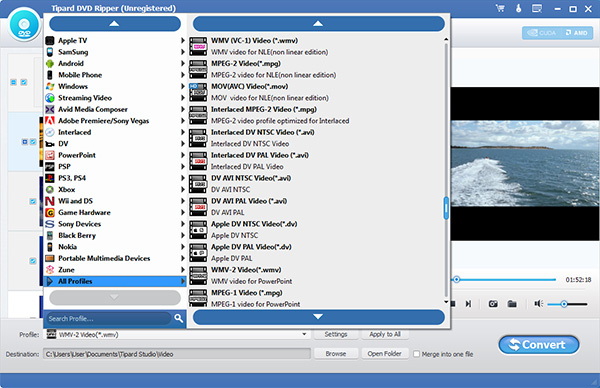
Task: Click the Sony Devices category icon
Action: (x=50, y=224)
